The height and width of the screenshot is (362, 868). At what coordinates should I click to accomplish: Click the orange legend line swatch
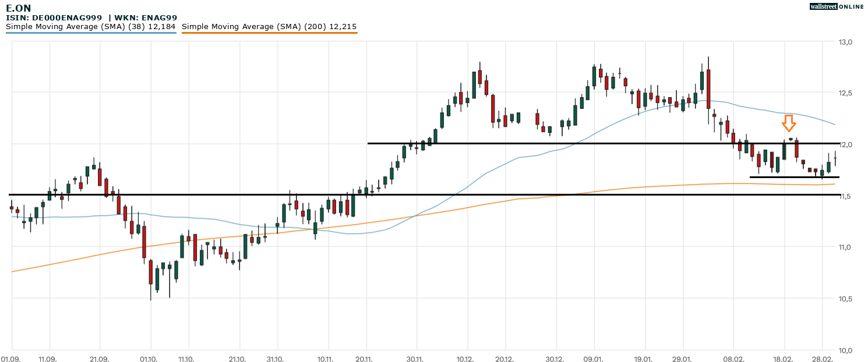[x=269, y=33]
